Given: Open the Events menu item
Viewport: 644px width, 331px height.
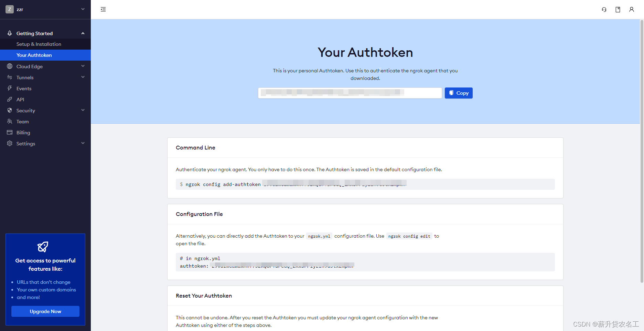Looking at the screenshot, I should click(45, 88).
